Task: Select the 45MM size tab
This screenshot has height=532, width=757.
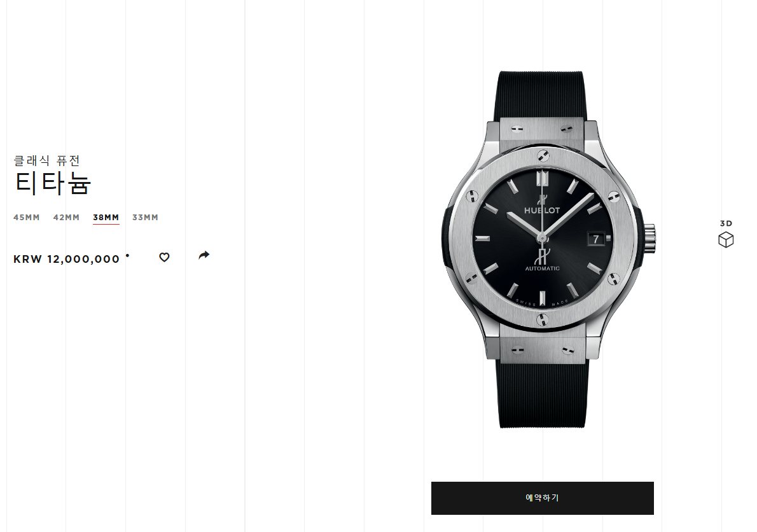Action: click(x=27, y=218)
